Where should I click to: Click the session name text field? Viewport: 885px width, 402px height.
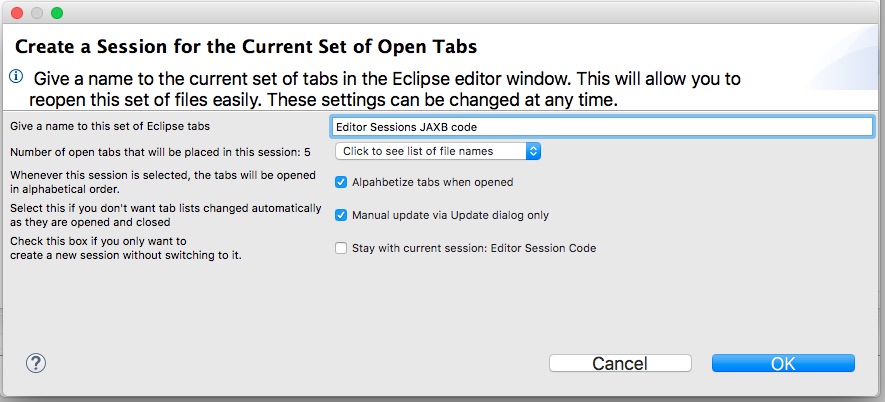(603, 127)
